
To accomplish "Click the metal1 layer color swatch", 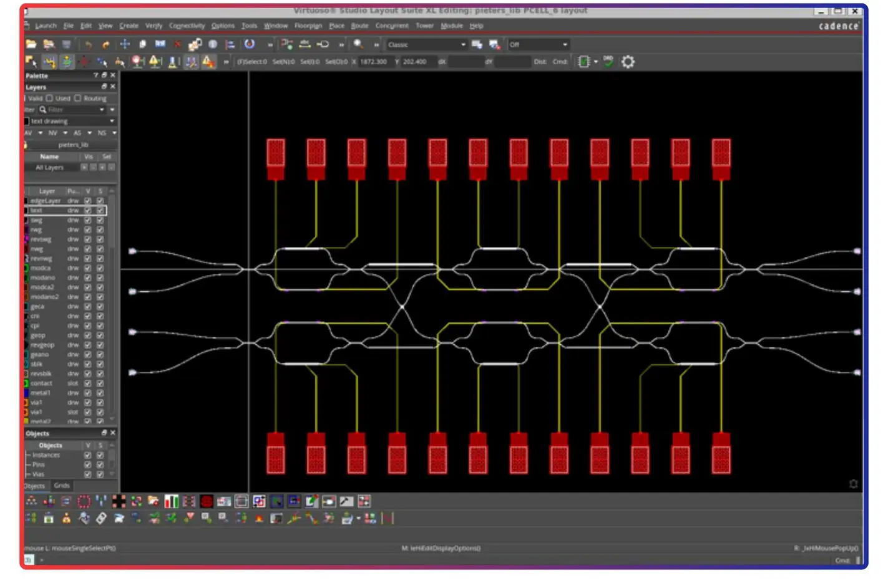I will (27, 393).
